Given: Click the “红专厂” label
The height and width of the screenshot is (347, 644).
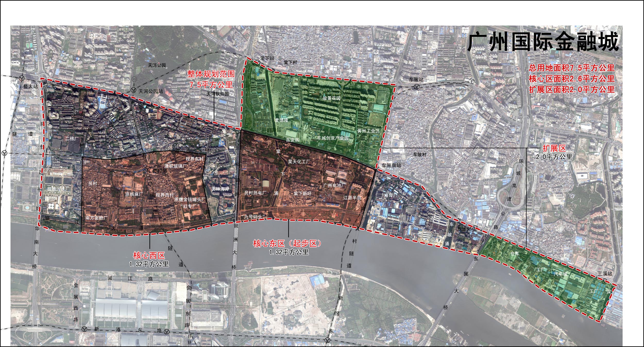Looking at the screenshot, I should [x=190, y=206].
